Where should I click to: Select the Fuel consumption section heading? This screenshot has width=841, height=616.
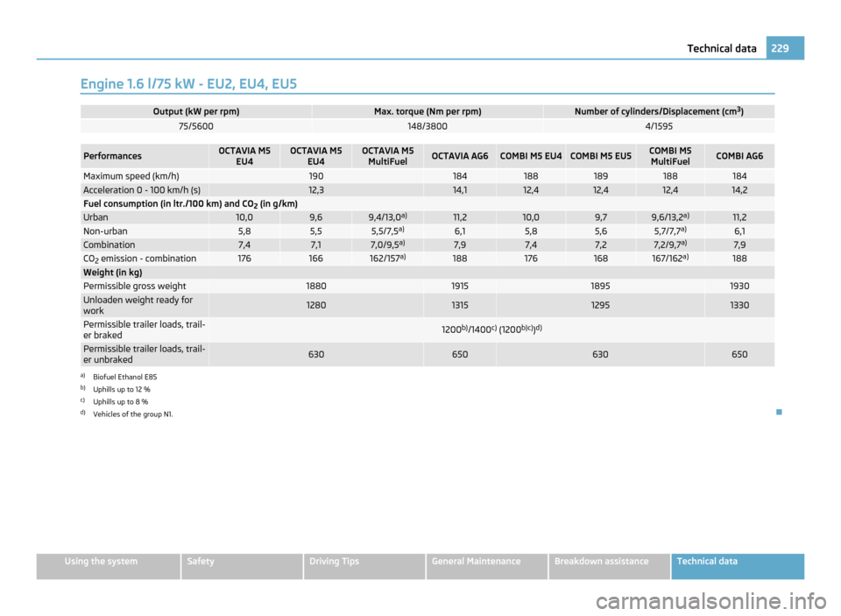point(190,204)
